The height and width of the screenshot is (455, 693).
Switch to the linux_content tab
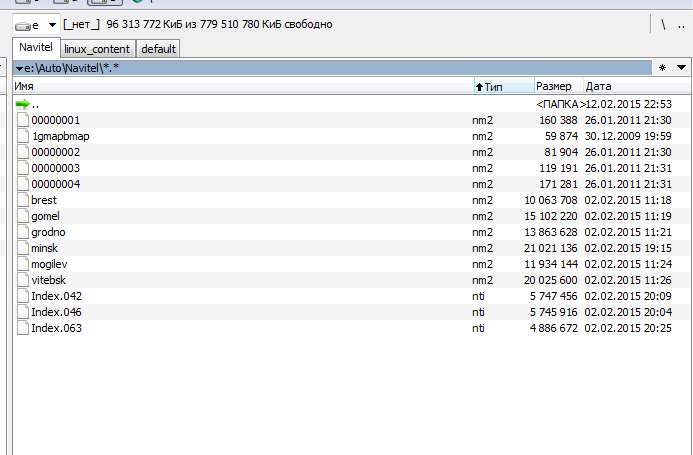coord(97,49)
